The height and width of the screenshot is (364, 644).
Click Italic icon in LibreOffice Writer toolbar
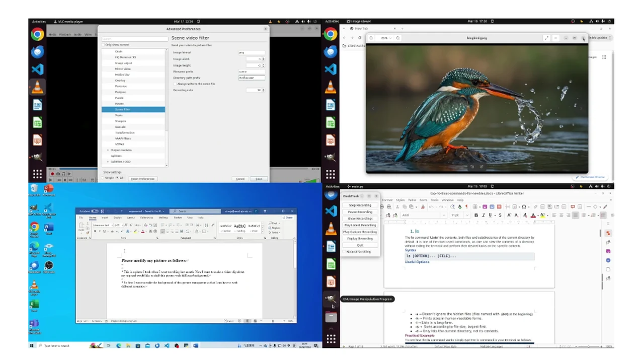coord(483,215)
